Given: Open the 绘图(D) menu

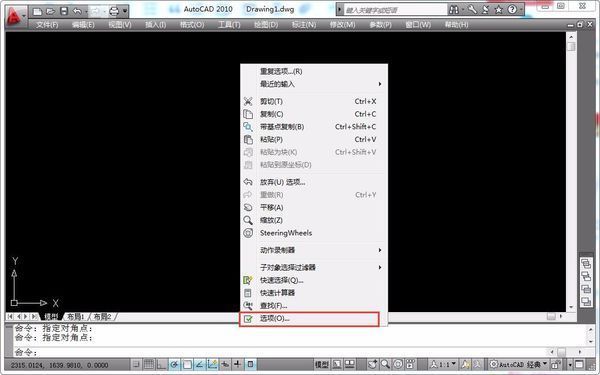Looking at the screenshot, I should point(266,25).
